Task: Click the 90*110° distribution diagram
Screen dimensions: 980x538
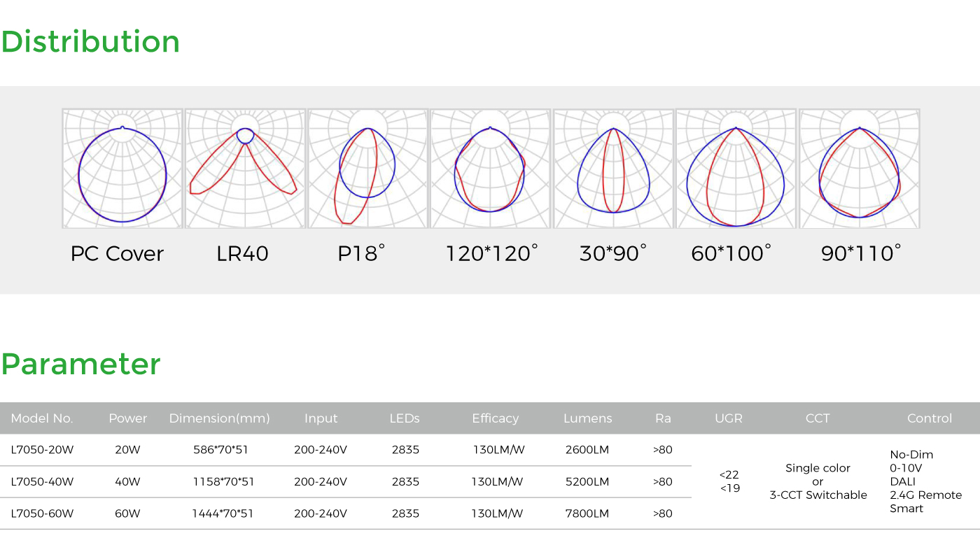Action: click(x=860, y=169)
